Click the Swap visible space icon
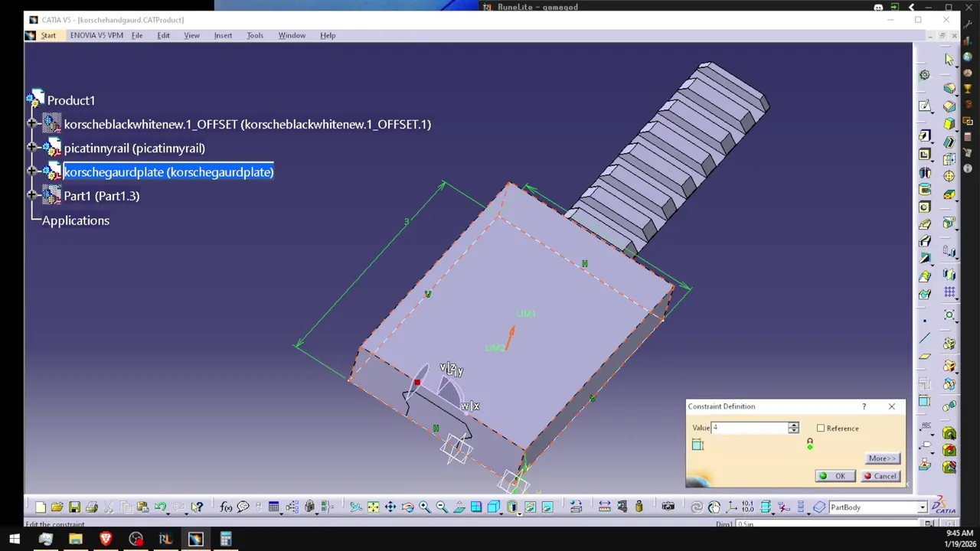980x551 pixels. [x=547, y=507]
